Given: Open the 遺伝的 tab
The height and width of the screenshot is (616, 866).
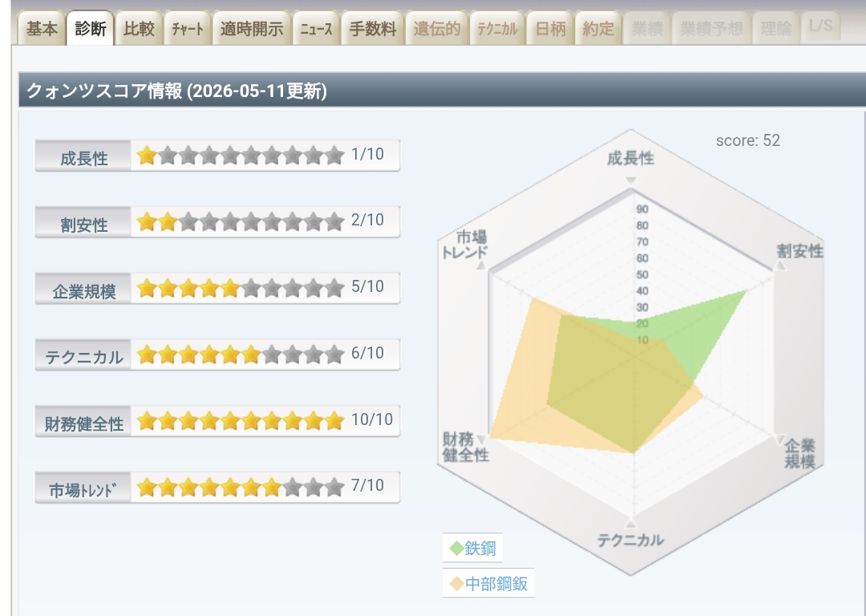Looking at the screenshot, I should [x=436, y=28].
